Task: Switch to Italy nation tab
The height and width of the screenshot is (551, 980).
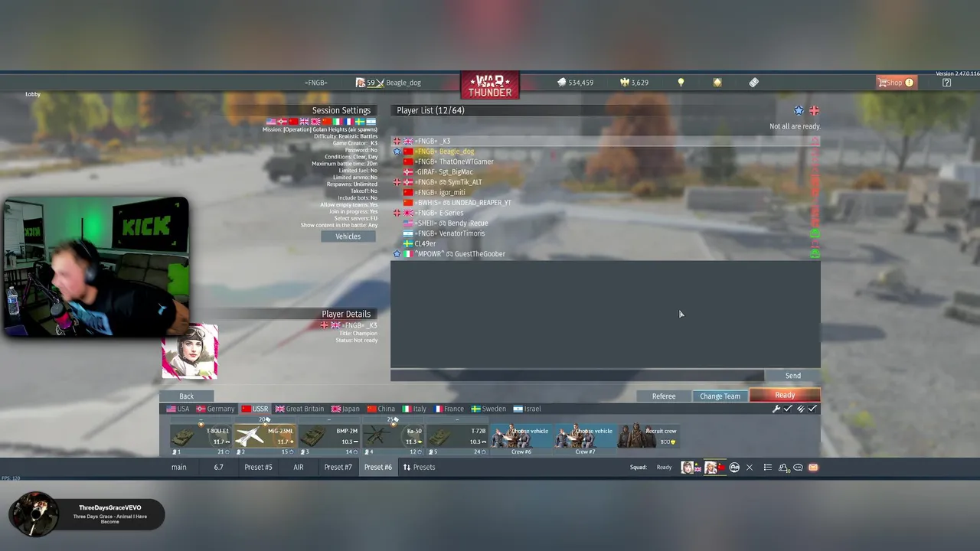Action: (414, 409)
